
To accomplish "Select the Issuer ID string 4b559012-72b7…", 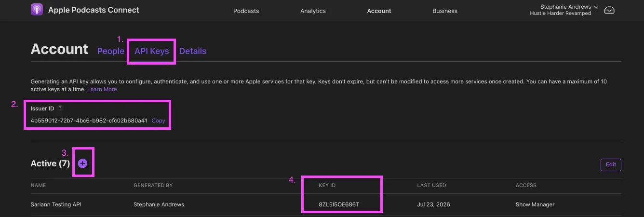I will pyautogui.click(x=89, y=121).
